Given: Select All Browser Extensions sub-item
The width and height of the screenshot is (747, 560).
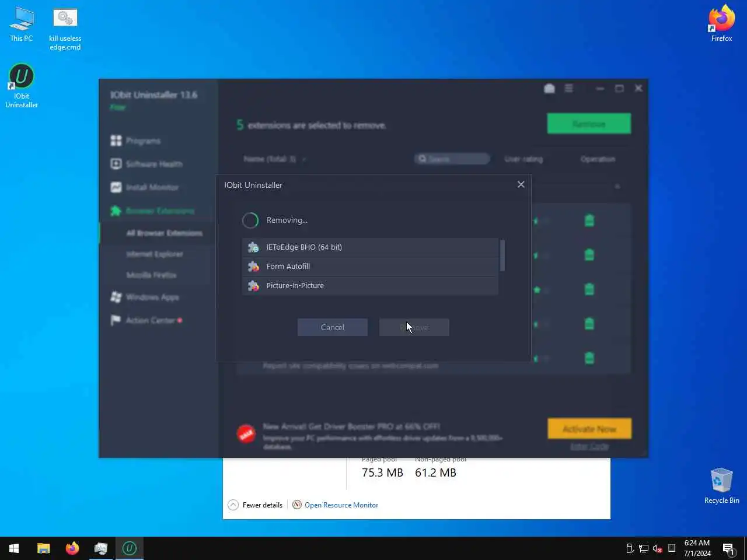Looking at the screenshot, I should (165, 233).
